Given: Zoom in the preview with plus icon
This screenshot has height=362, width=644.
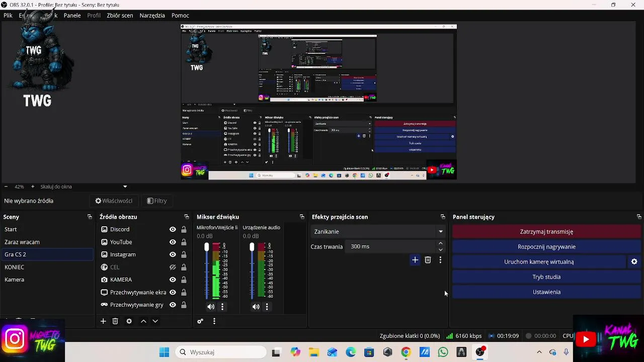Looking at the screenshot, I should pos(33,187).
